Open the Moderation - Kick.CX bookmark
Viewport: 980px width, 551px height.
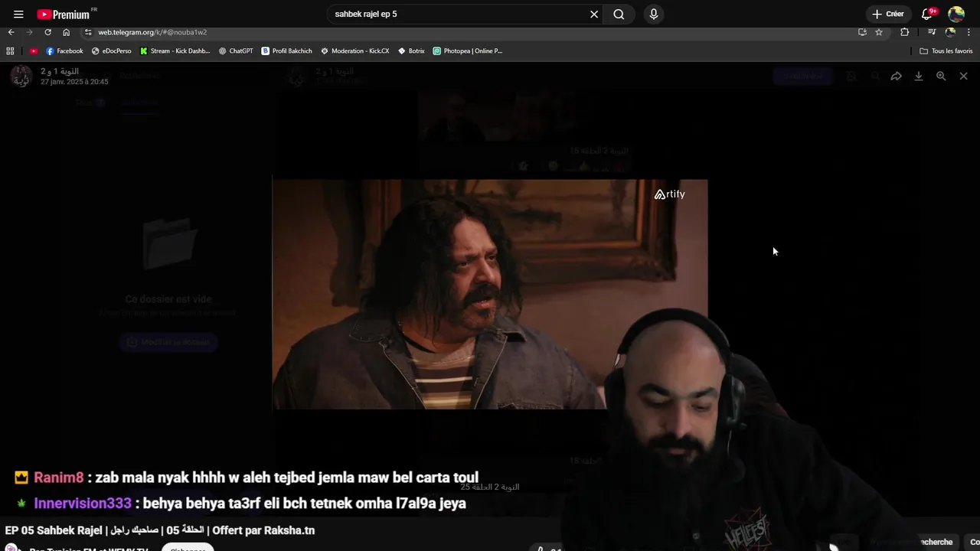(355, 51)
